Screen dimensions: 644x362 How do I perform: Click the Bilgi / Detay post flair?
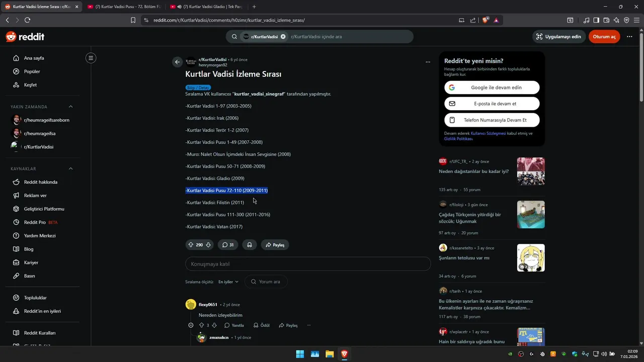(x=198, y=87)
